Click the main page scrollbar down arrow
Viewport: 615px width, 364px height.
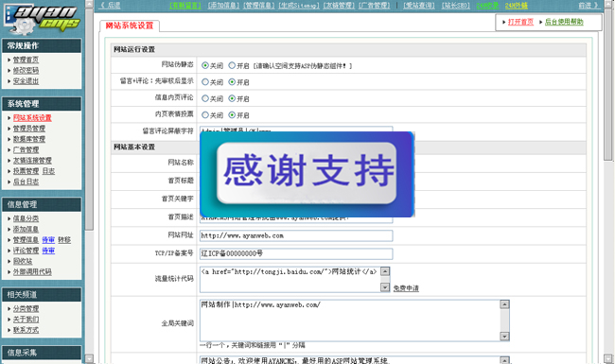608,358
